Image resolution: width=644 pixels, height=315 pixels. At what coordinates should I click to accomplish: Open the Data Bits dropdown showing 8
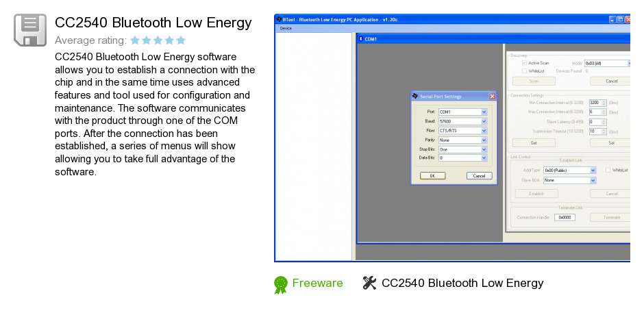[463, 157]
